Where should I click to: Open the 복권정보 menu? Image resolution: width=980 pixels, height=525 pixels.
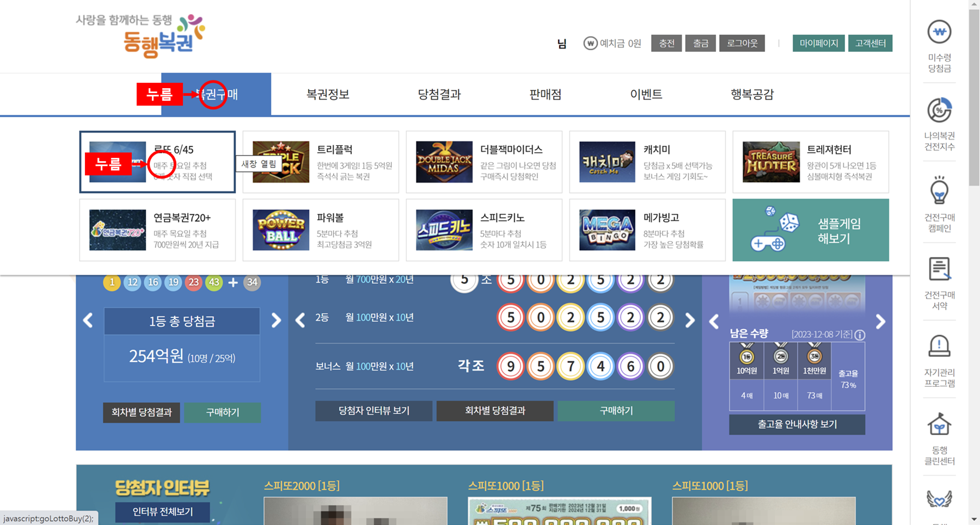[x=328, y=94]
